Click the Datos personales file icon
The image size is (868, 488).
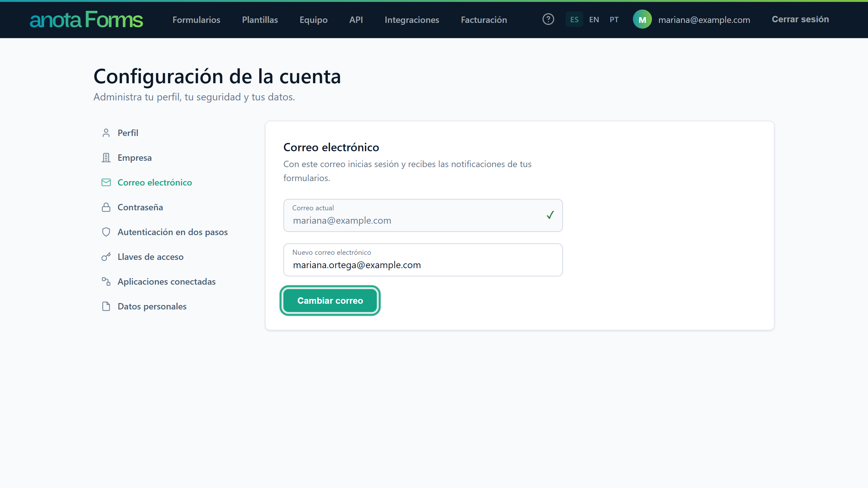click(x=106, y=306)
